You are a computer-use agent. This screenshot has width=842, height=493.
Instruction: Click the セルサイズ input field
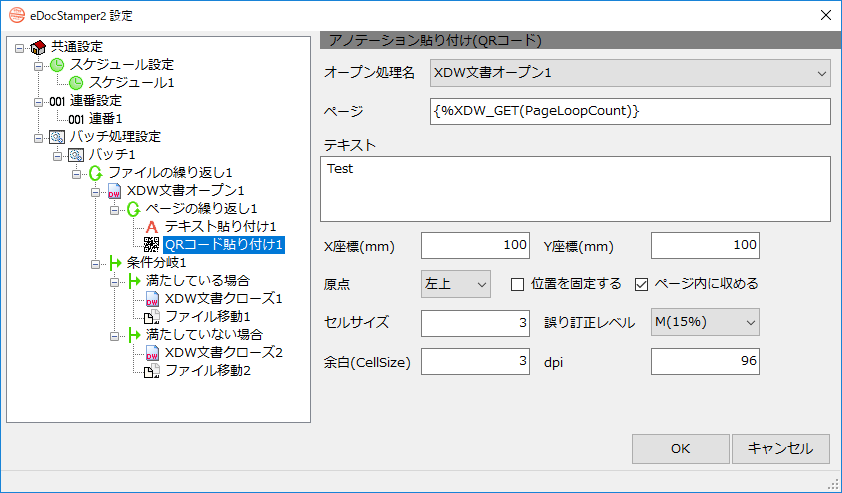coord(475,323)
